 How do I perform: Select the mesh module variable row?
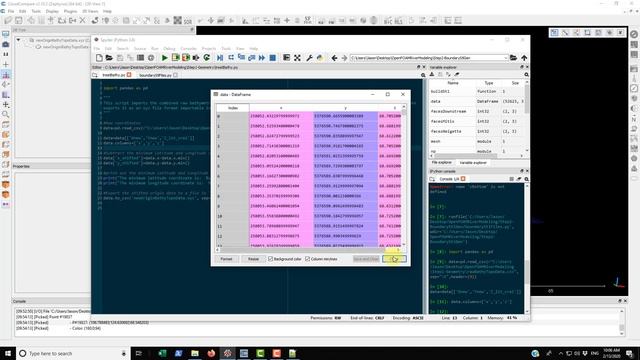click(476, 141)
